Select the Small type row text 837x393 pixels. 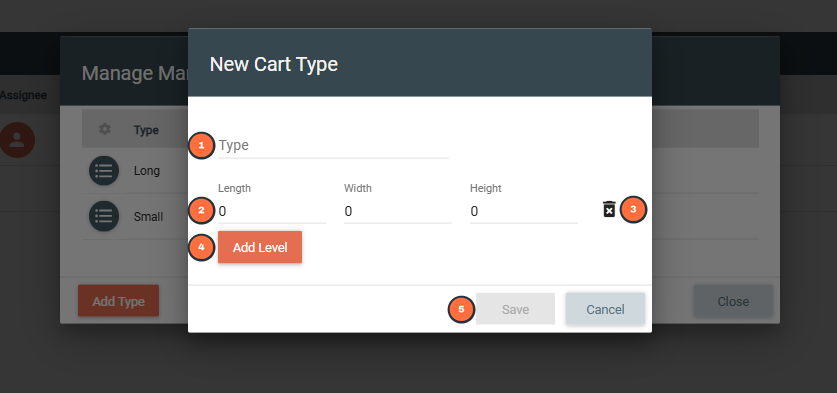pyautogui.click(x=148, y=217)
